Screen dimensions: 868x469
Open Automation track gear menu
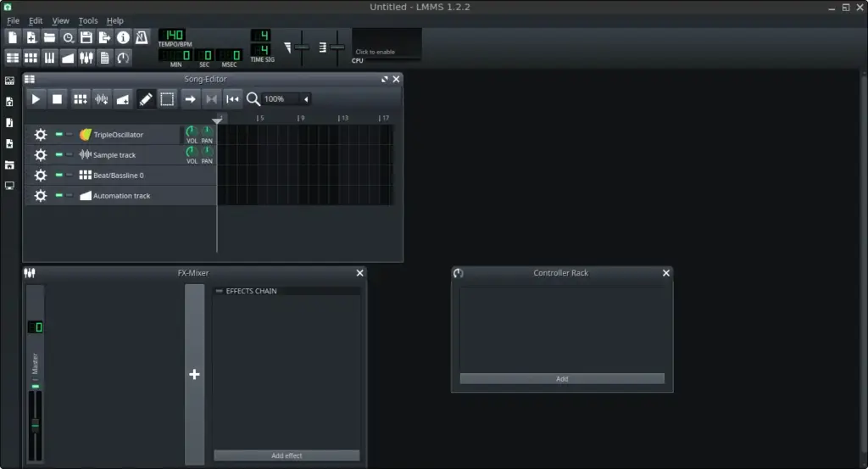(41, 196)
